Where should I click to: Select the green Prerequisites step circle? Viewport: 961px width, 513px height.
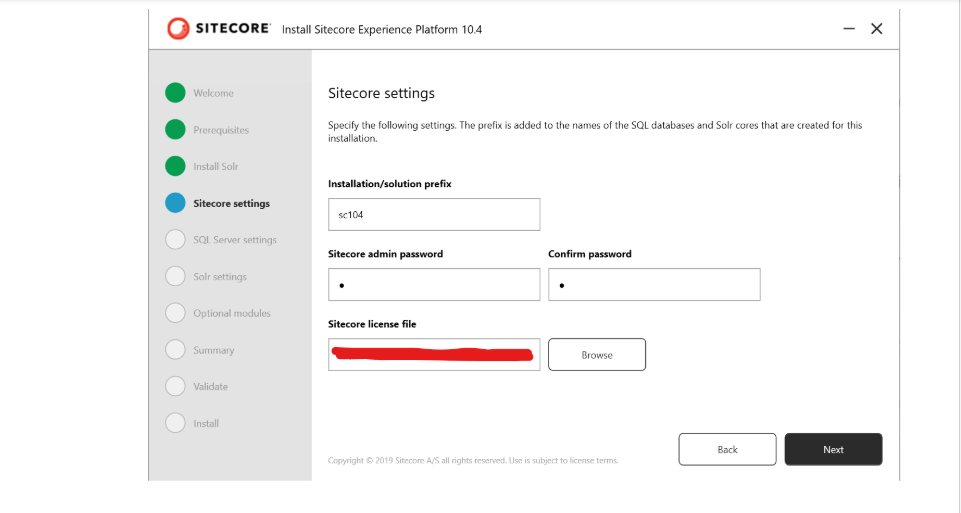point(175,129)
